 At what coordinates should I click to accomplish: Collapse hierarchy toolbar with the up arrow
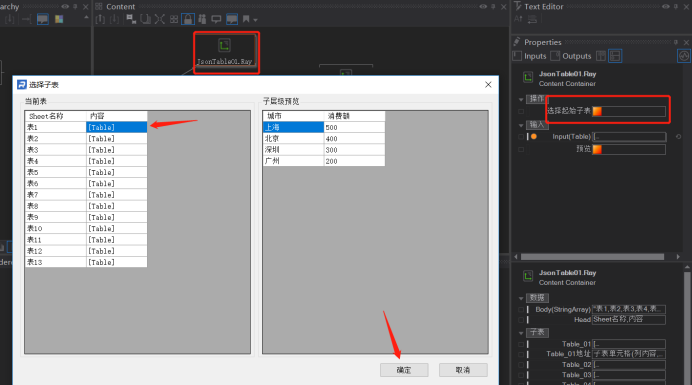86,18
